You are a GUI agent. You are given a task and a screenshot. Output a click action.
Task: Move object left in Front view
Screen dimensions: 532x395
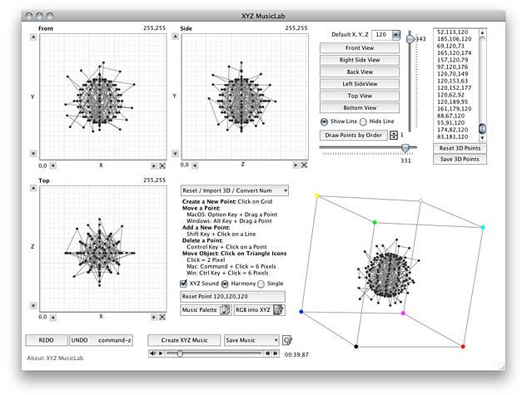pyautogui.click(x=53, y=165)
